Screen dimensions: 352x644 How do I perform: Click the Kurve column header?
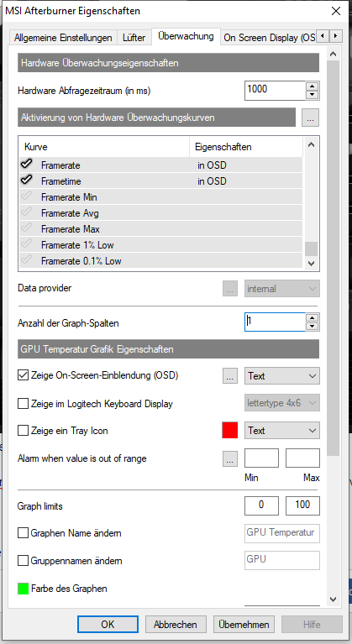(x=104, y=147)
